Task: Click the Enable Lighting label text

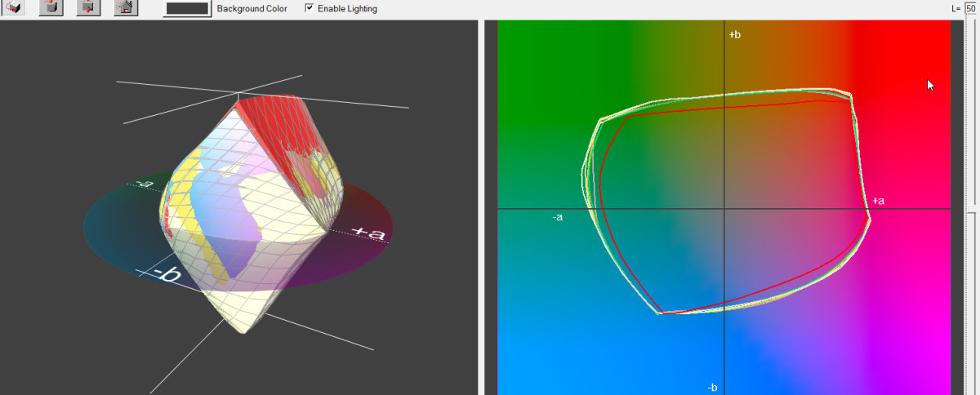Action: click(x=347, y=8)
